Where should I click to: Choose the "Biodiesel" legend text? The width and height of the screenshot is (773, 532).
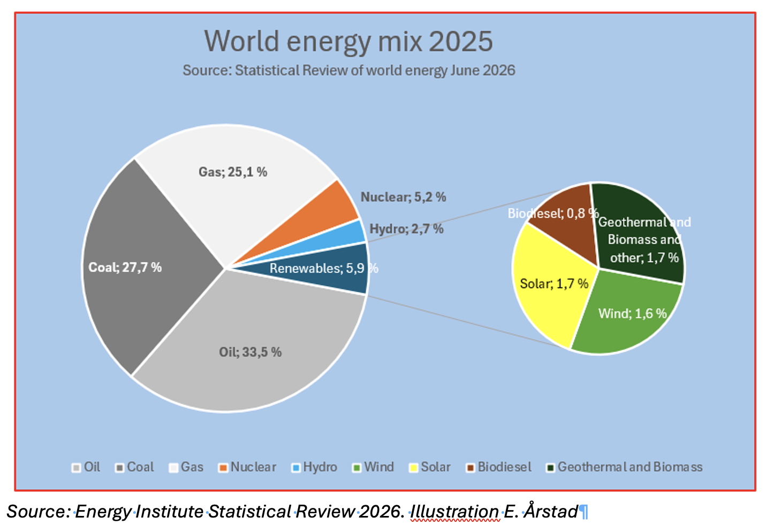coord(505,467)
